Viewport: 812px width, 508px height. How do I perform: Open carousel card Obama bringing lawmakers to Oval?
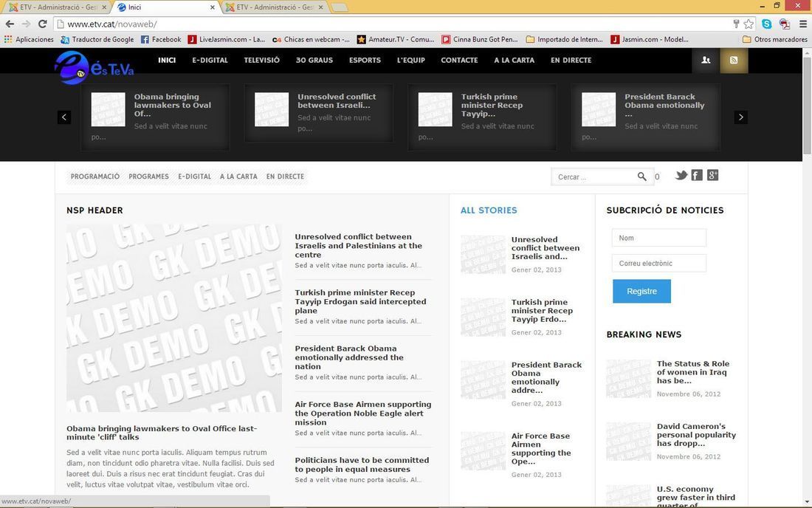pos(155,117)
